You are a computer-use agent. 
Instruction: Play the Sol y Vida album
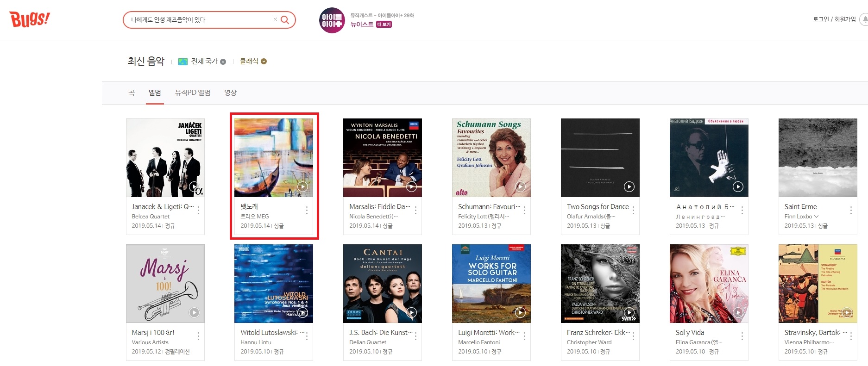[738, 313]
